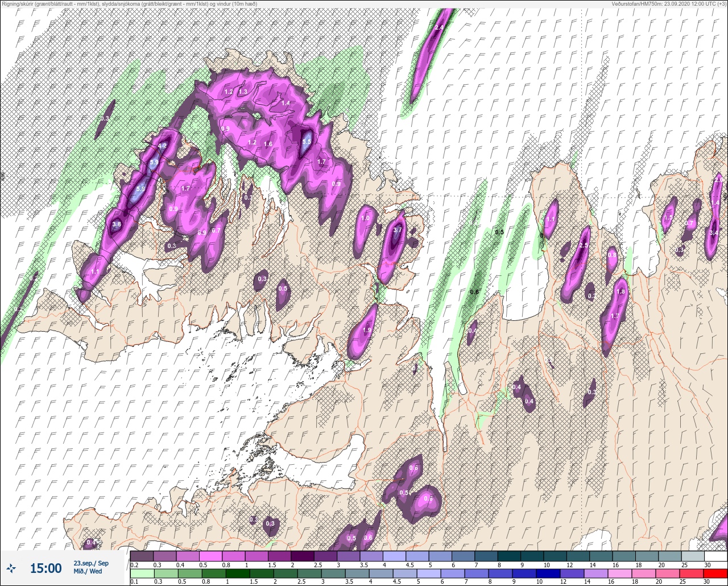Select the dark teal 8 swatch in snow legend
This screenshot has height=586, width=728.
click(509, 556)
